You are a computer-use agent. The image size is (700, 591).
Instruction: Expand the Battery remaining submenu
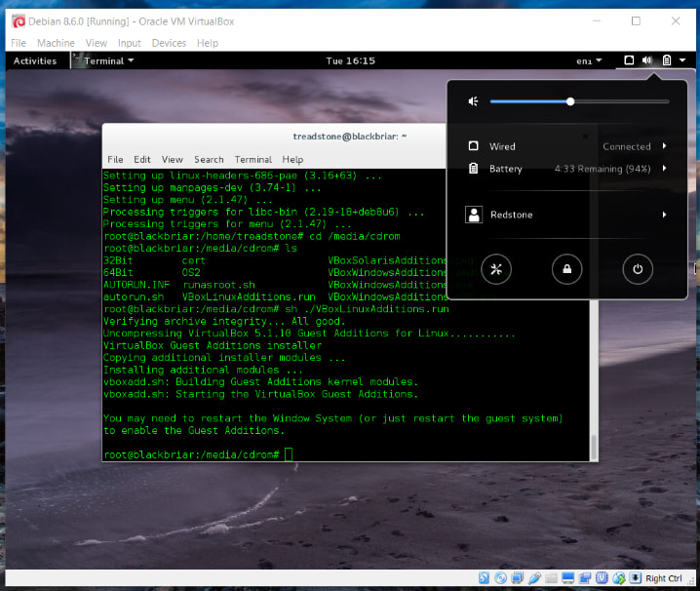click(566, 169)
